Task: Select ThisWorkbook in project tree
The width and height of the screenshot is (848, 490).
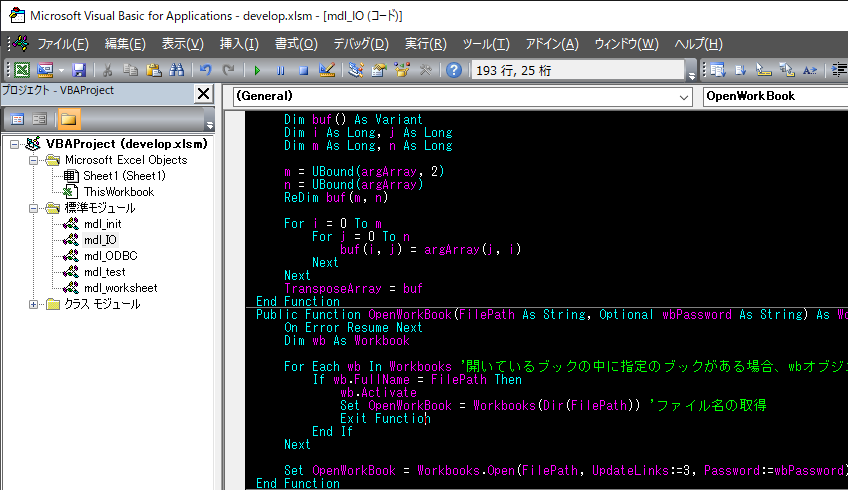Action: pos(119,192)
